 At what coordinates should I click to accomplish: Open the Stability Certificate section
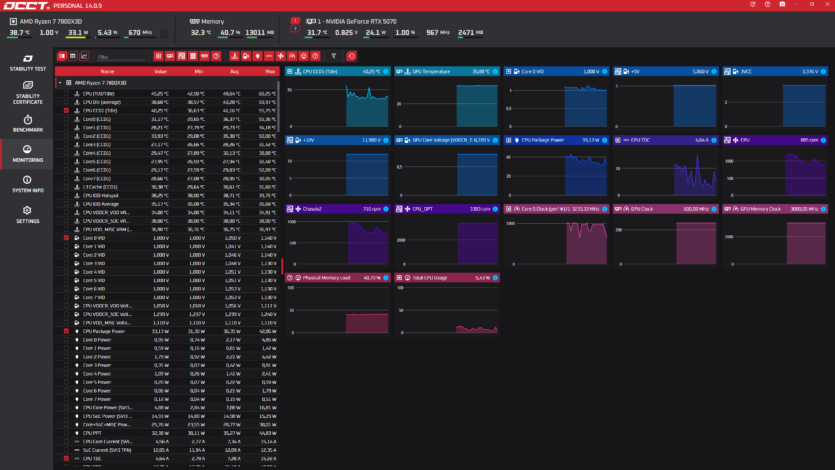pyautogui.click(x=28, y=93)
